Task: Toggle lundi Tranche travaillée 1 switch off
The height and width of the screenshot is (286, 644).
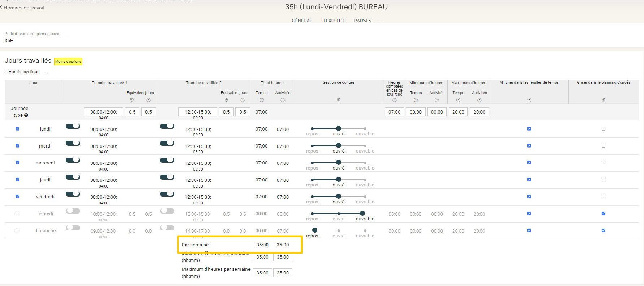Action: (x=73, y=126)
